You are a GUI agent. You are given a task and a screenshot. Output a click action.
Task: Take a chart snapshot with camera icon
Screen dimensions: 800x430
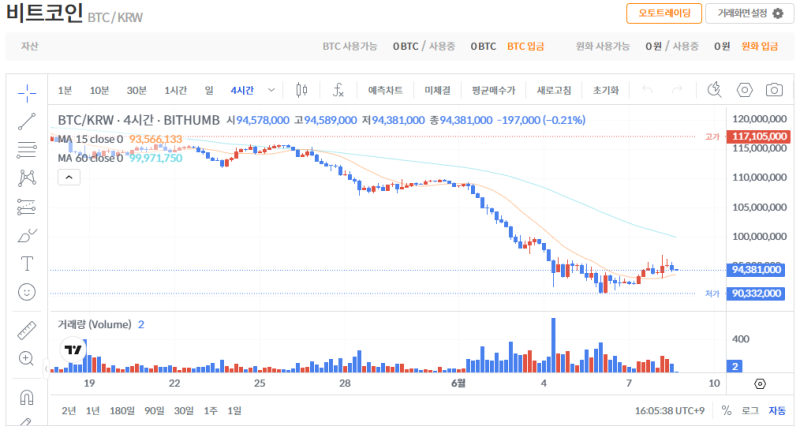tap(774, 90)
